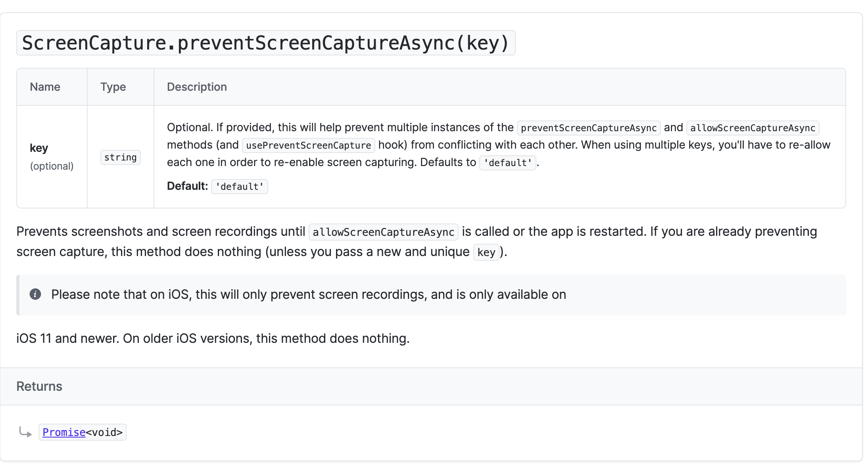The width and height of the screenshot is (868, 474).
Task: Click the iOS 11 and newer sentence
Action: 213,338
